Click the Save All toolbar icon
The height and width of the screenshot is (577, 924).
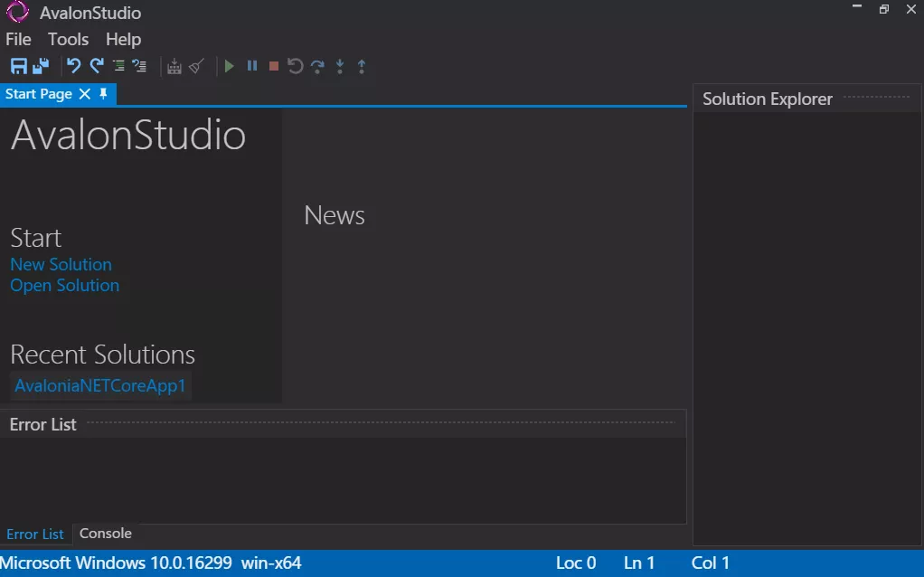point(38,66)
